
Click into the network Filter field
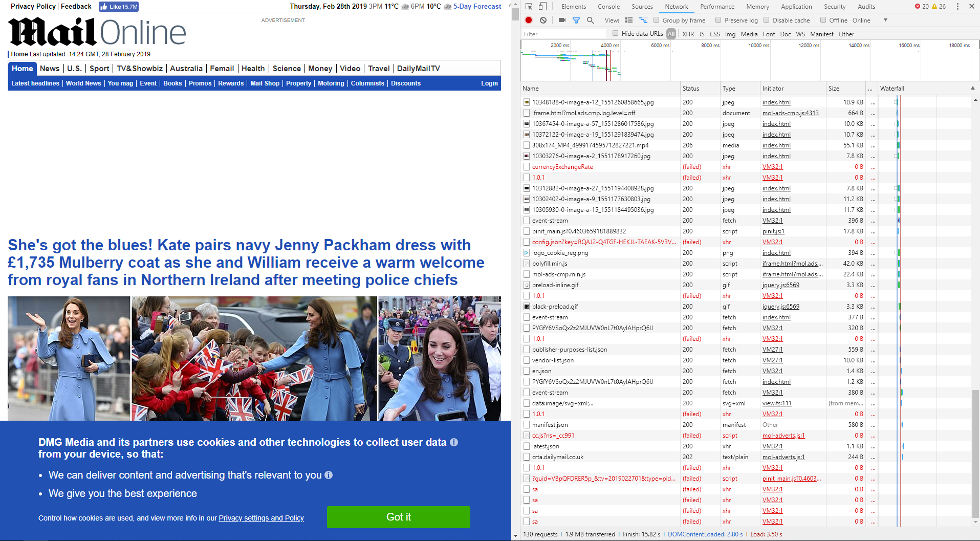[x=563, y=34]
